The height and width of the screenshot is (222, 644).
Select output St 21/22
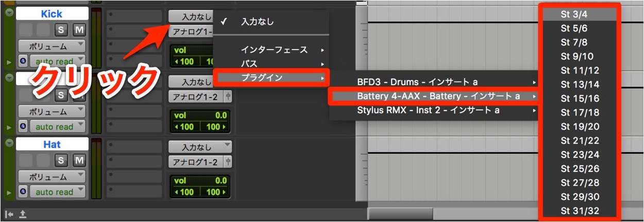point(580,140)
